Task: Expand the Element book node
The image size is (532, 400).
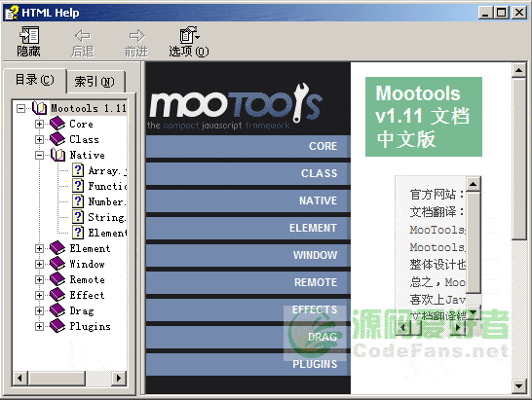Action: [39, 249]
